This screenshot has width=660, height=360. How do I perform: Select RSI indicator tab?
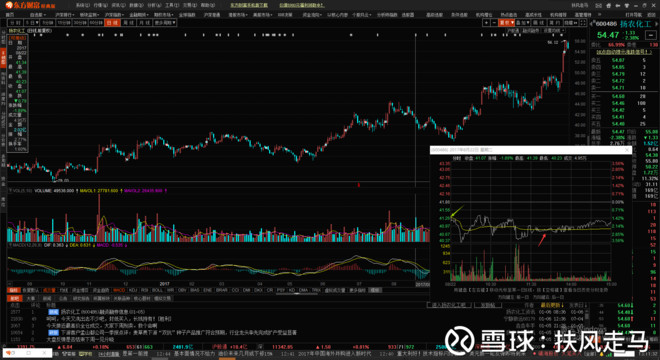[144, 290]
